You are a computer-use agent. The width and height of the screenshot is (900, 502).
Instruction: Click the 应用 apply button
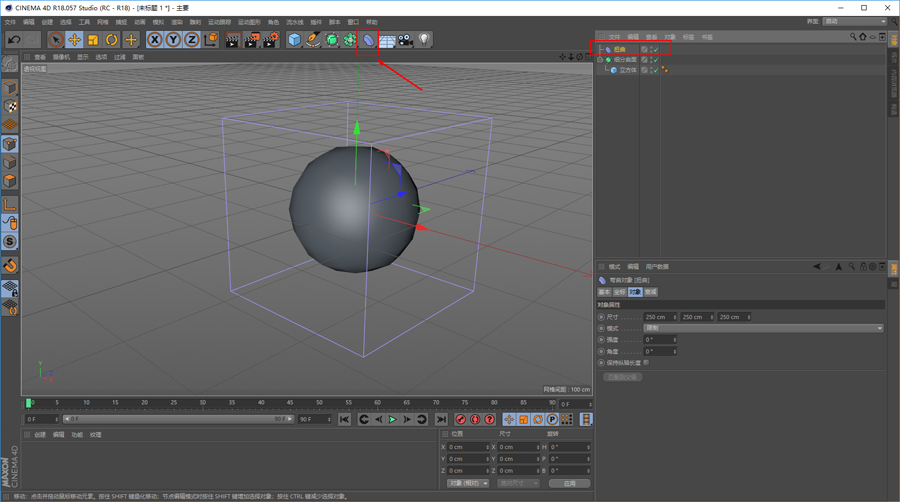[569, 483]
